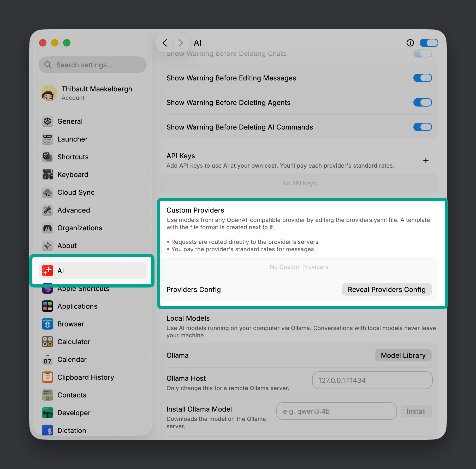The height and width of the screenshot is (469, 476).
Task: Open Clipboard History extension icon
Action: pyautogui.click(x=47, y=377)
